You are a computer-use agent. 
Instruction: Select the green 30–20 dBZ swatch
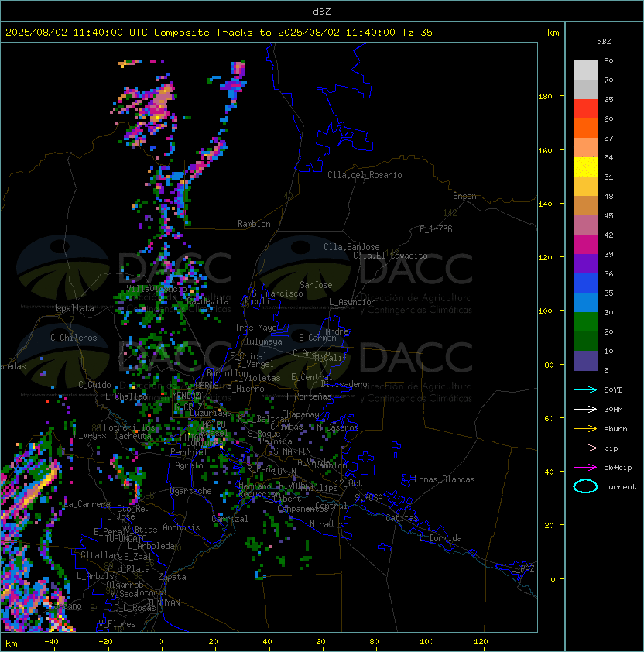pyautogui.click(x=585, y=321)
